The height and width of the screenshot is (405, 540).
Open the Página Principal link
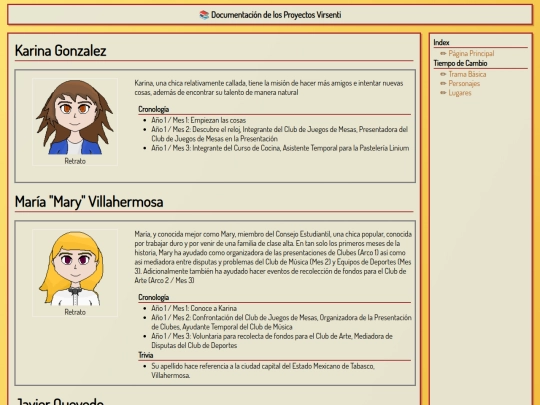471,53
